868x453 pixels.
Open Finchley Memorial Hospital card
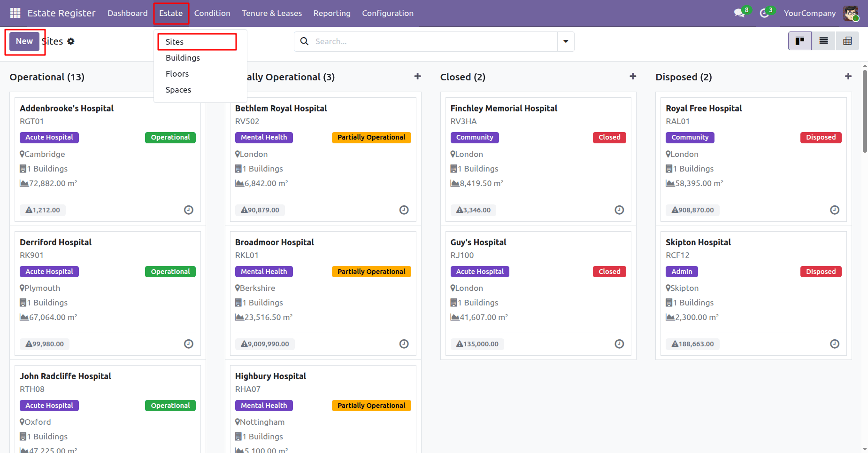[538, 159]
